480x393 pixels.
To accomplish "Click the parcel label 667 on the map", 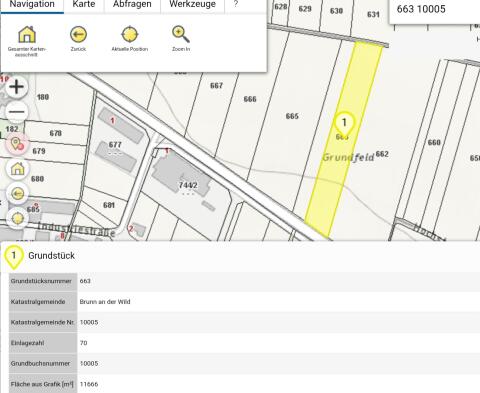I will 216,86.
